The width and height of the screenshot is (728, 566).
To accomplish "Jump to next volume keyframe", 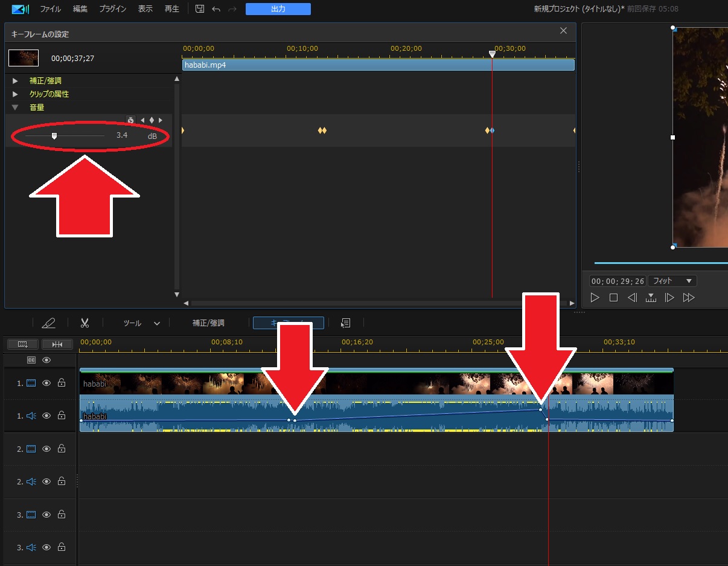I will (x=161, y=120).
